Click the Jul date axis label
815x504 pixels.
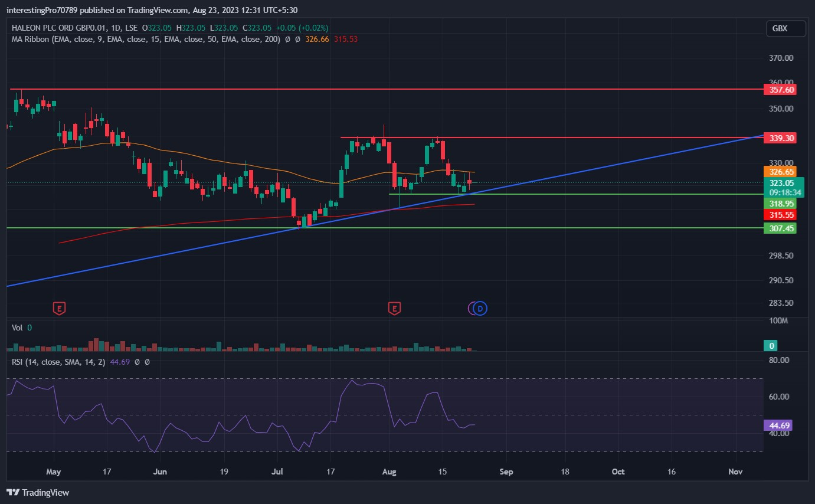coord(277,472)
